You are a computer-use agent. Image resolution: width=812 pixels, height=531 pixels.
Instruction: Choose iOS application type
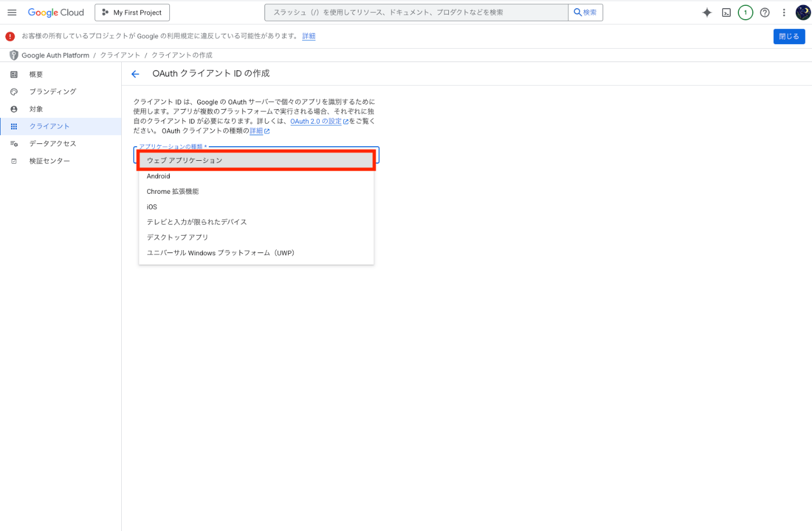click(256, 207)
